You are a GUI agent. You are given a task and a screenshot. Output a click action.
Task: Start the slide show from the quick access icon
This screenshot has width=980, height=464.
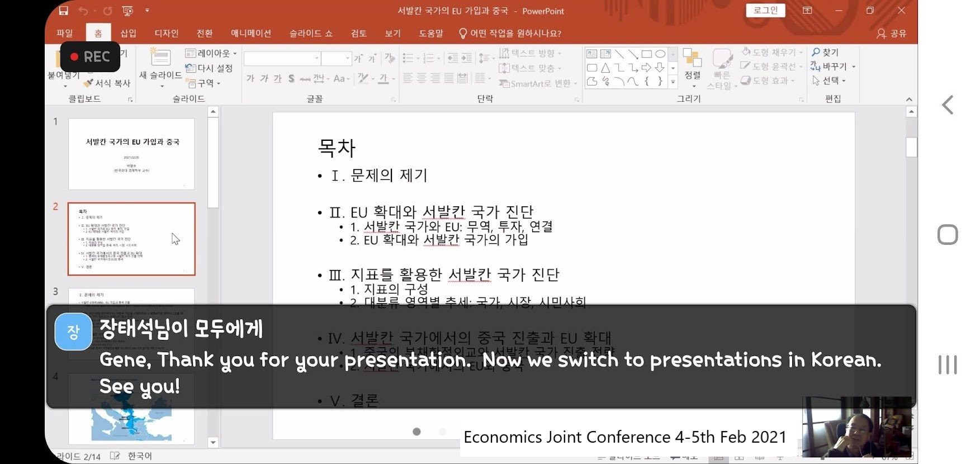[x=127, y=11]
